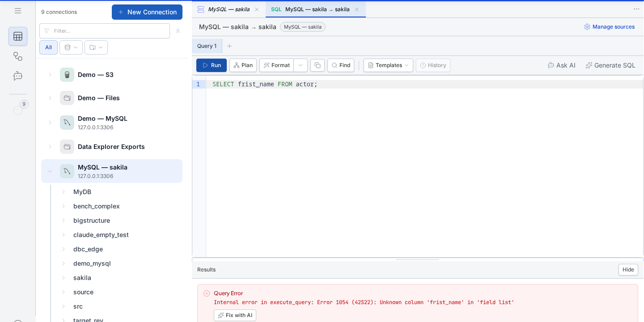Open the Templates dropdown

(x=388, y=65)
